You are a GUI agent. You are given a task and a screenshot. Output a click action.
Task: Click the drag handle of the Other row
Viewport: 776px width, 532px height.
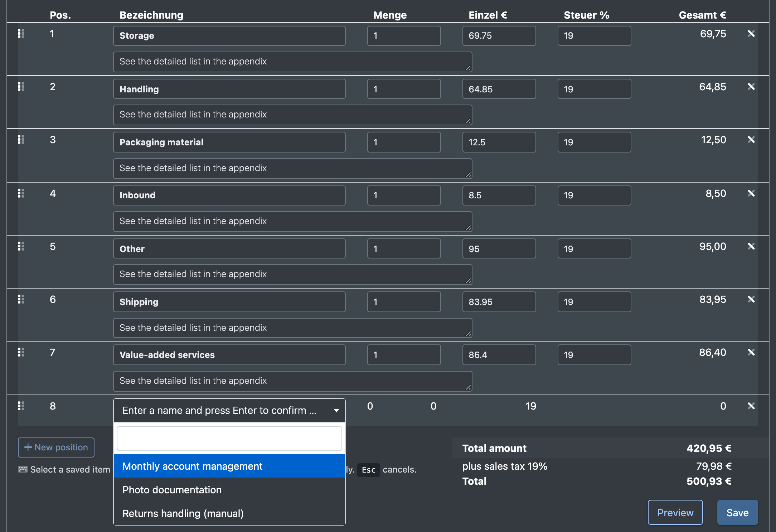[x=21, y=246]
